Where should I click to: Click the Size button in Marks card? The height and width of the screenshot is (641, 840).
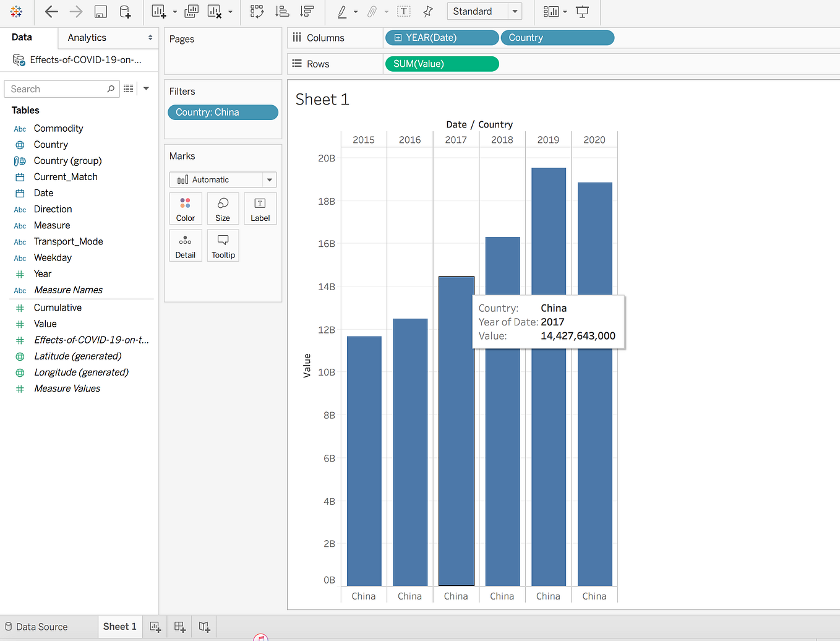pyautogui.click(x=223, y=209)
